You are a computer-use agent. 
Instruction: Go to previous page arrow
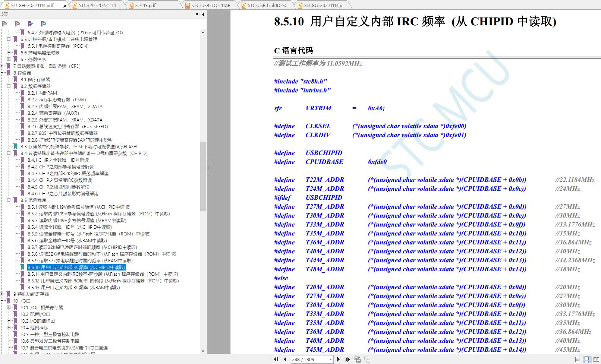(285, 359)
